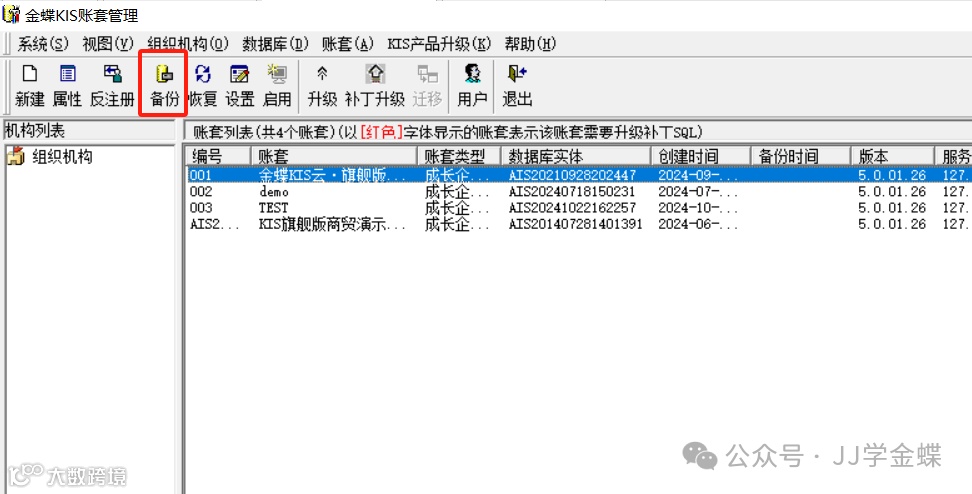Screen dimensions: 972x494
Task: Sort by the 账套 column header
Action: pyautogui.click(x=334, y=156)
